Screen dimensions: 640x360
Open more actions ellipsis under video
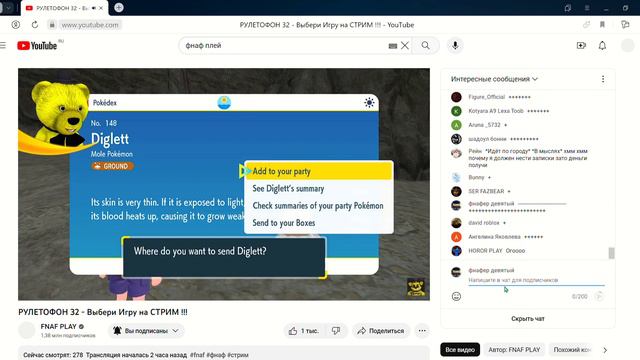point(422,331)
